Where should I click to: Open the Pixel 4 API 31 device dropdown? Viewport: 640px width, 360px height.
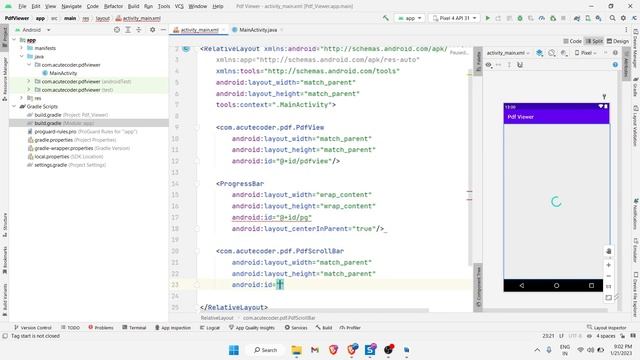click(454, 18)
